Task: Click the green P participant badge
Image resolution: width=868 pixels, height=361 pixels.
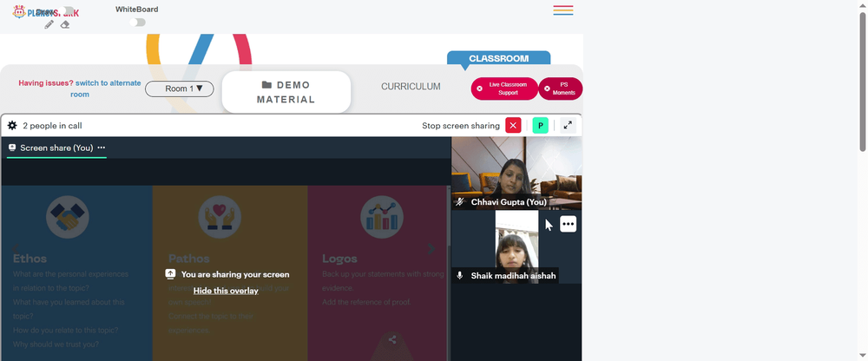Action: (x=540, y=126)
